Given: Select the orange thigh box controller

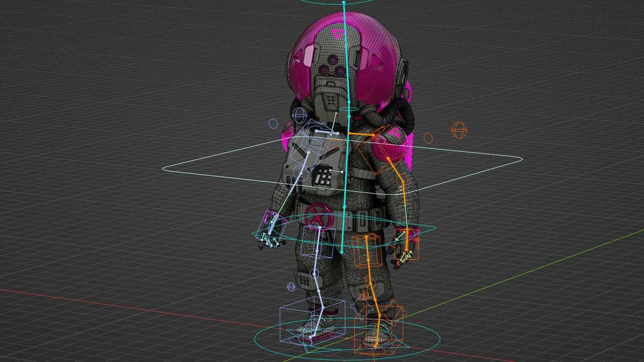Looking at the screenshot, I should (x=368, y=250).
